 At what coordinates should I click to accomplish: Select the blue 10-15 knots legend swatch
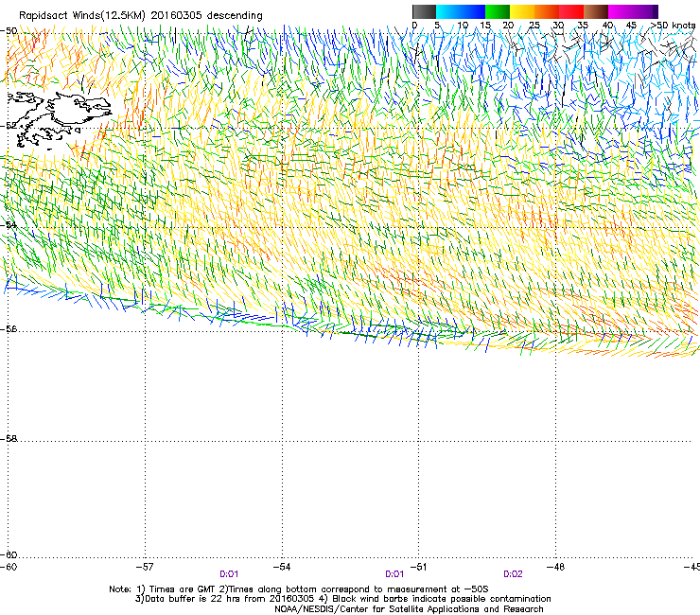point(473,11)
